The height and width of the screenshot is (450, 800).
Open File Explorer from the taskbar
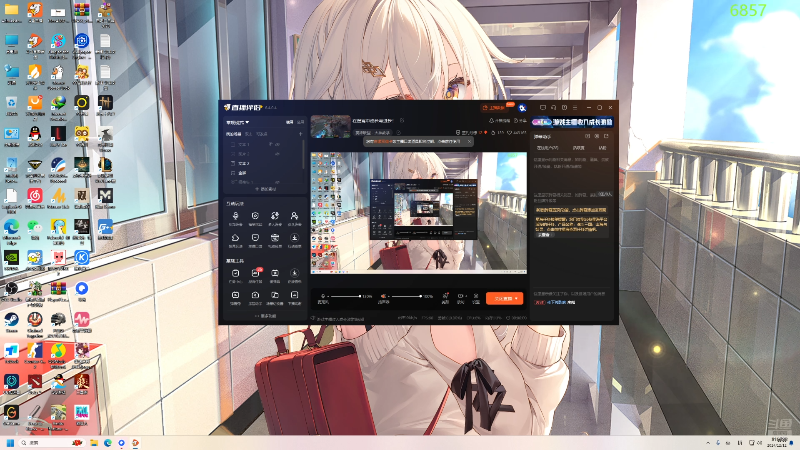(x=94, y=443)
